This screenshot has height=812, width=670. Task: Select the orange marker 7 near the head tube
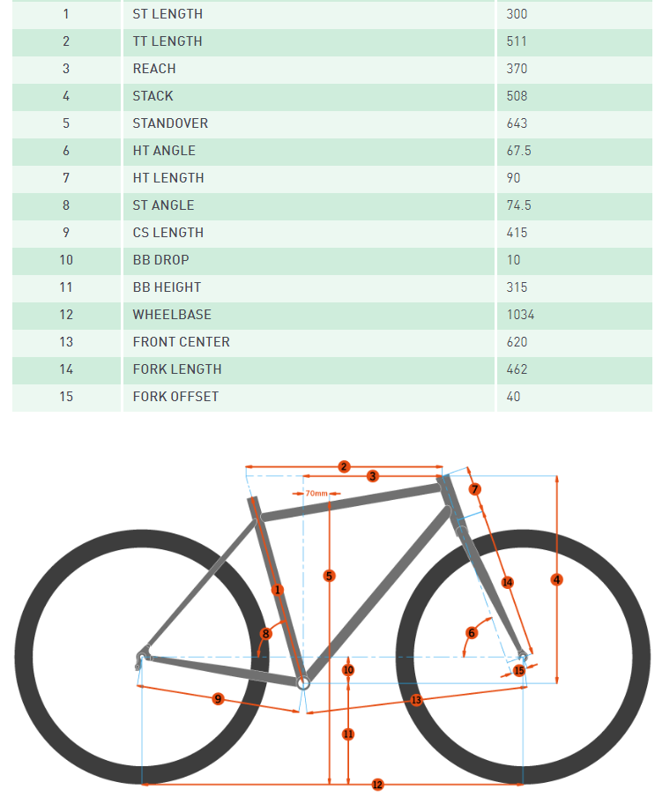coord(474,489)
